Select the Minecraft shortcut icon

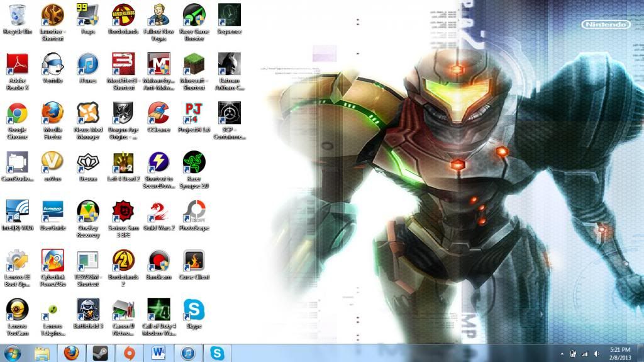coord(194,64)
